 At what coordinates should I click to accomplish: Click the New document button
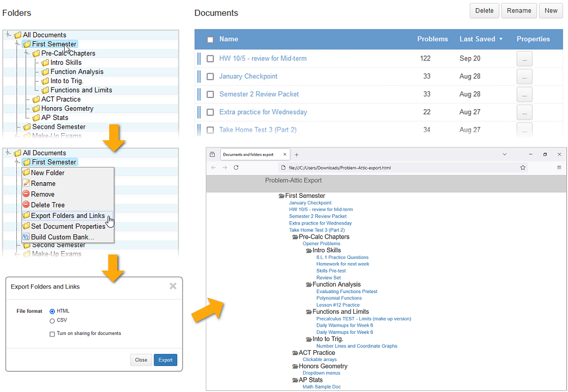click(551, 11)
